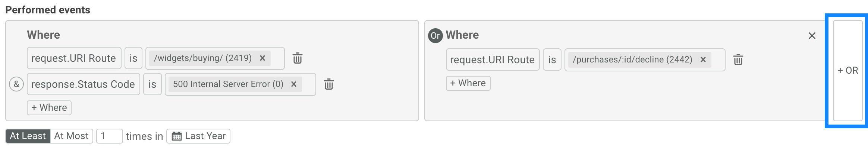Close the Or Where condition group
The width and height of the screenshot is (868, 148).
click(812, 36)
